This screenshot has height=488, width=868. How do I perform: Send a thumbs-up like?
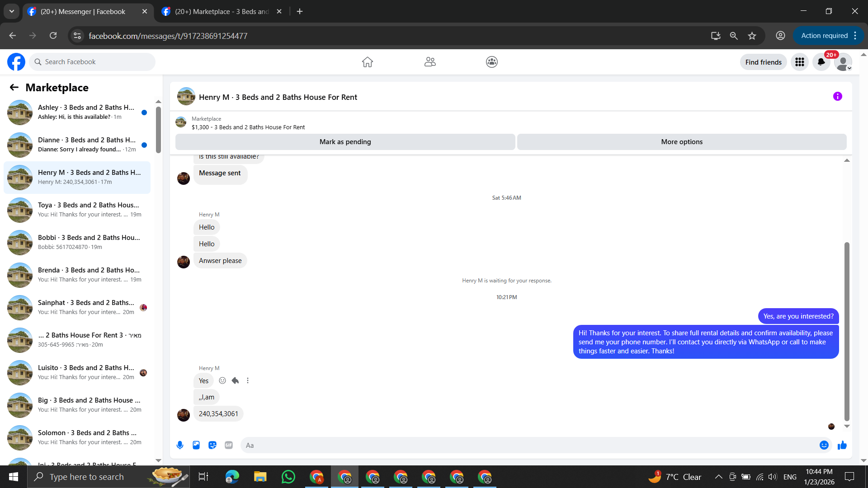(x=842, y=445)
